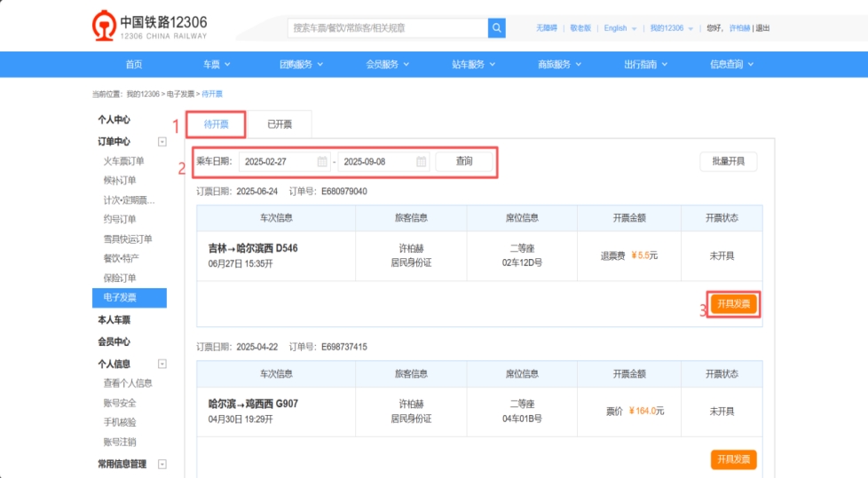The image size is (868, 478).
Task: Collapse the 订单中心 sidebar section
Action: click(x=162, y=142)
